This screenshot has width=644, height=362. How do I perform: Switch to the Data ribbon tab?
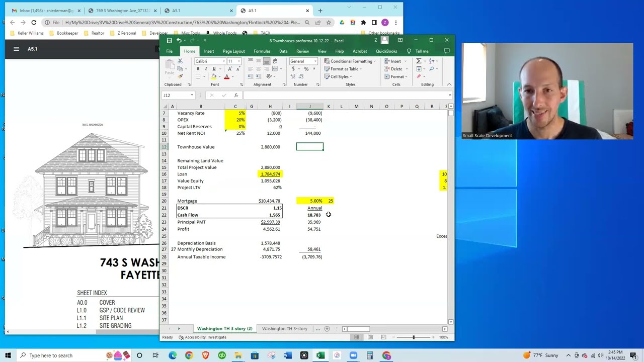coord(283,51)
